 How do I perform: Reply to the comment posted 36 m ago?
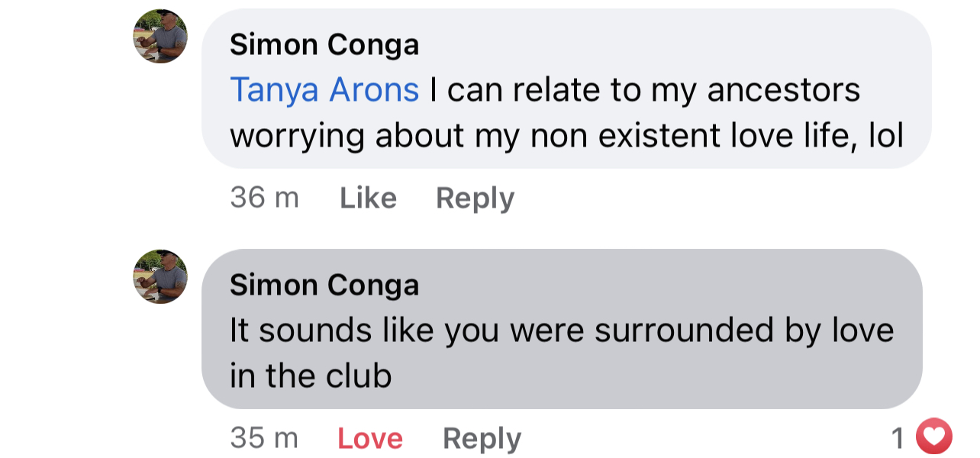click(x=475, y=198)
